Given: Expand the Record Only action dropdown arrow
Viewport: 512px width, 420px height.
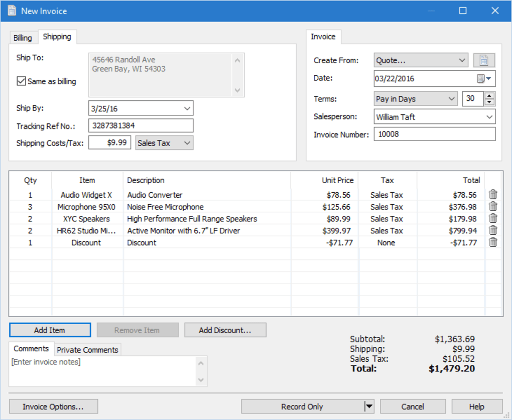Looking at the screenshot, I should 368,406.
